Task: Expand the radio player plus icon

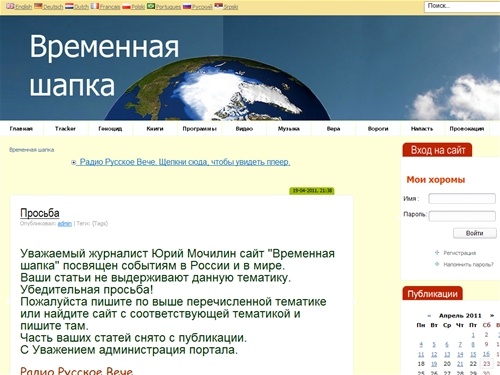Action: 73,162
